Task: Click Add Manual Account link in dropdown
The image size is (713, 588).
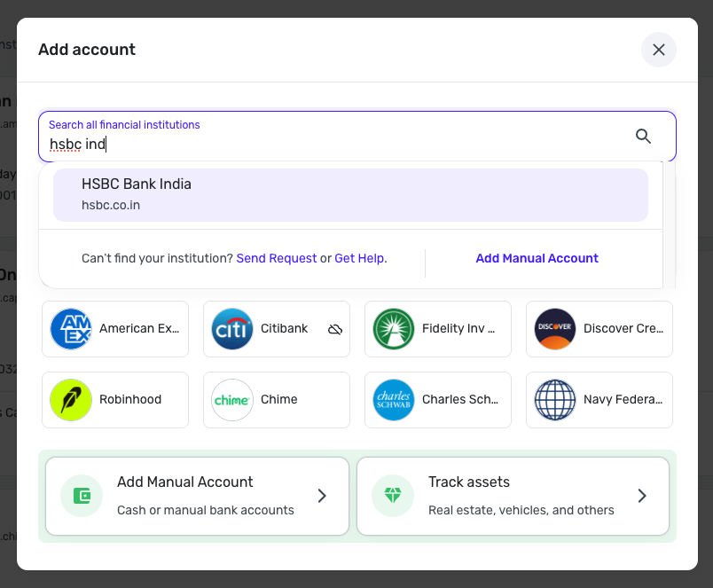Action: point(537,258)
